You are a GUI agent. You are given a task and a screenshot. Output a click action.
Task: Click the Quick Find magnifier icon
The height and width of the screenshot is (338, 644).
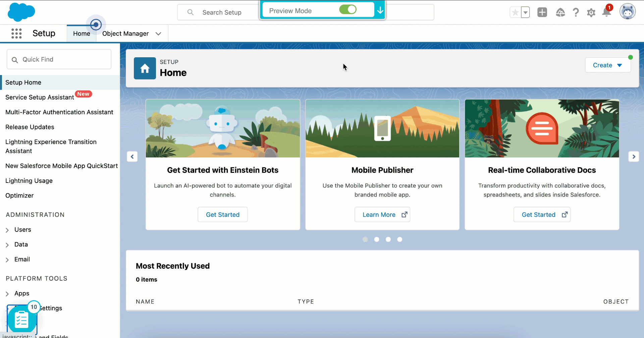15,60
